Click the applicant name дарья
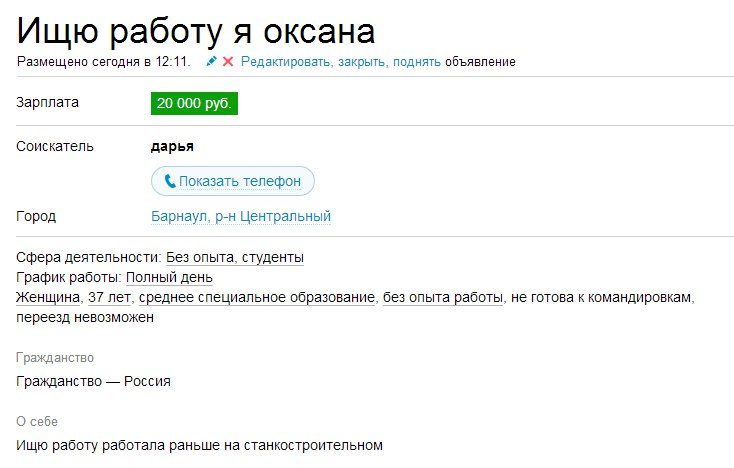The height and width of the screenshot is (468, 734). 172,146
